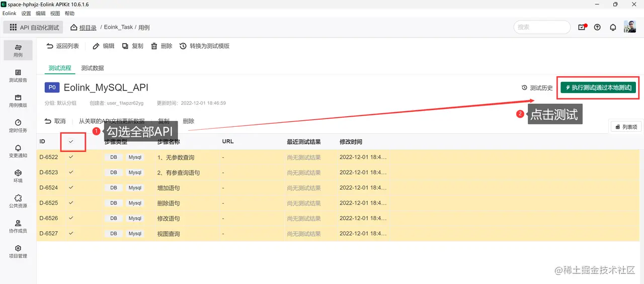The width and height of the screenshot is (644, 284).
Task: Click step name 2、有参查询语句
Action: 179,172
